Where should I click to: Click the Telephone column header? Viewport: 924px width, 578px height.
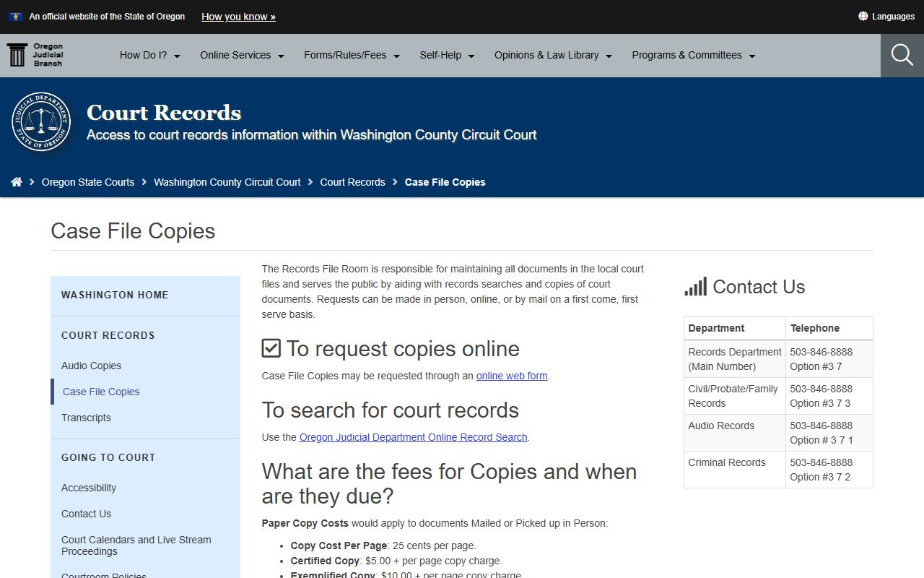tap(829, 328)
